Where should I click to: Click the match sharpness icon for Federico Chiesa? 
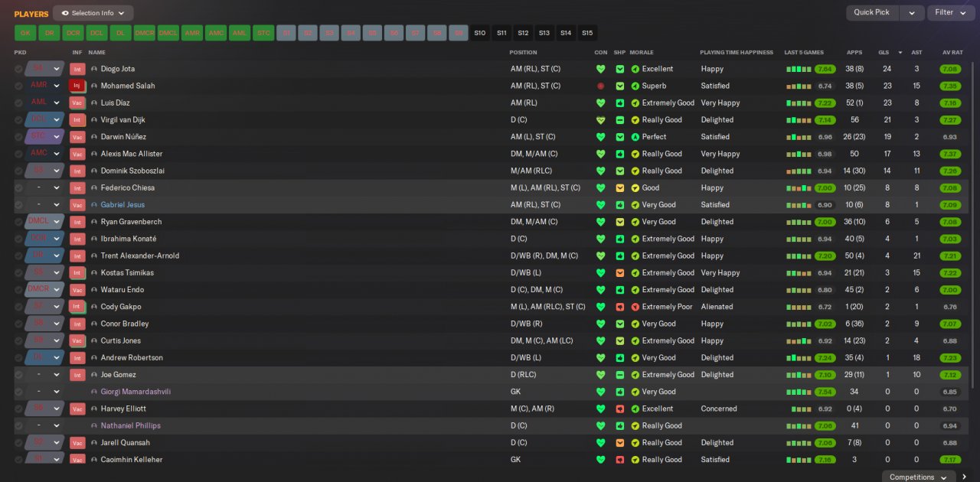[x=620, y=187]
